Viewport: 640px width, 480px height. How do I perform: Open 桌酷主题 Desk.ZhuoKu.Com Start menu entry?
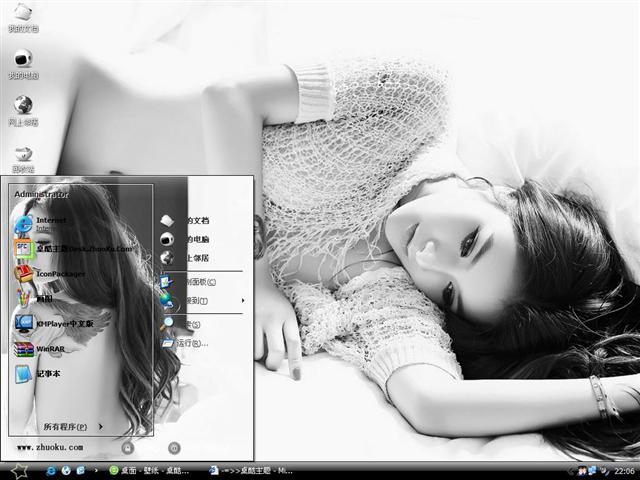pos(73,248)
